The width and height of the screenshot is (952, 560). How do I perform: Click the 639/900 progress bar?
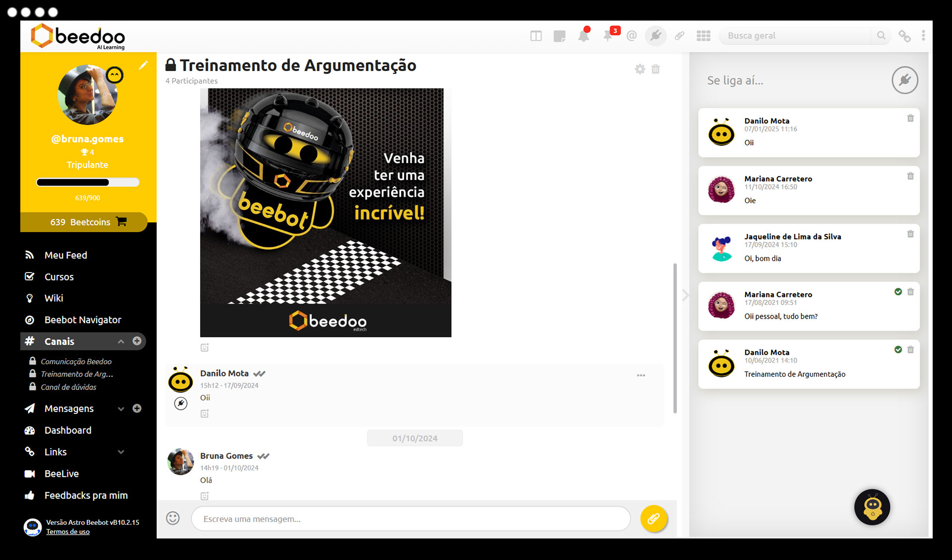(88, 182)
